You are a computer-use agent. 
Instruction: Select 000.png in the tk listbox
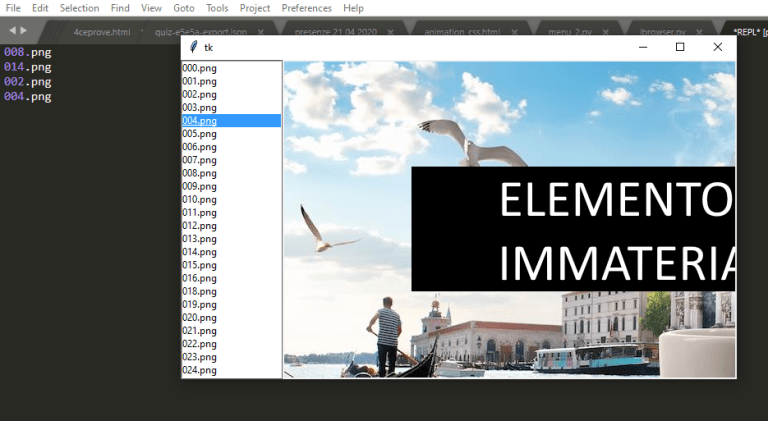click(231, 68)
